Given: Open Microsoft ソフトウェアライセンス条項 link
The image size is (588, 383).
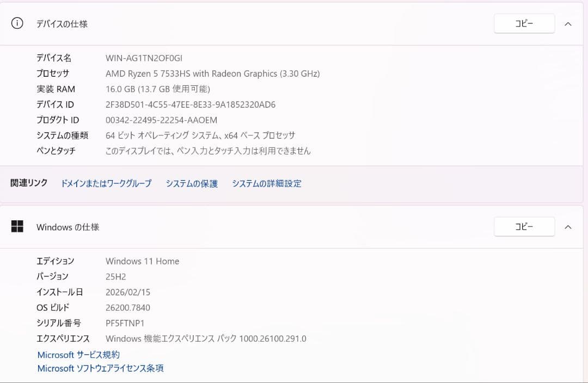Looking at the screenshot, I should click(101, 368).
